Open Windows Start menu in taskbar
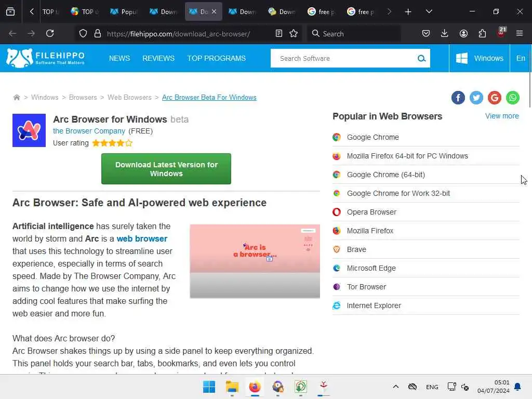This screenshot has width=532, height=399. [209, 387]
